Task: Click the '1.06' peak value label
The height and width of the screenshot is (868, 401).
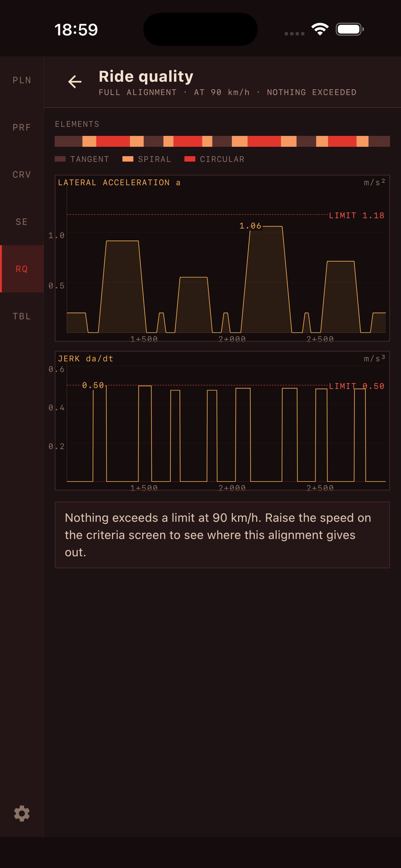Action: point(250,226)
